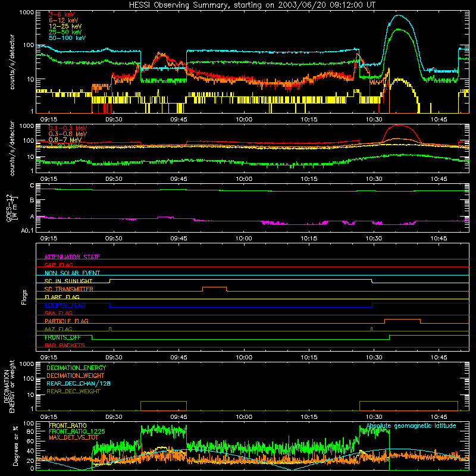The image size is (476, 476).
Task: Click the 0.1-0.3 MeV legend label
Action: pyautogui.click(x=68, y=128)
